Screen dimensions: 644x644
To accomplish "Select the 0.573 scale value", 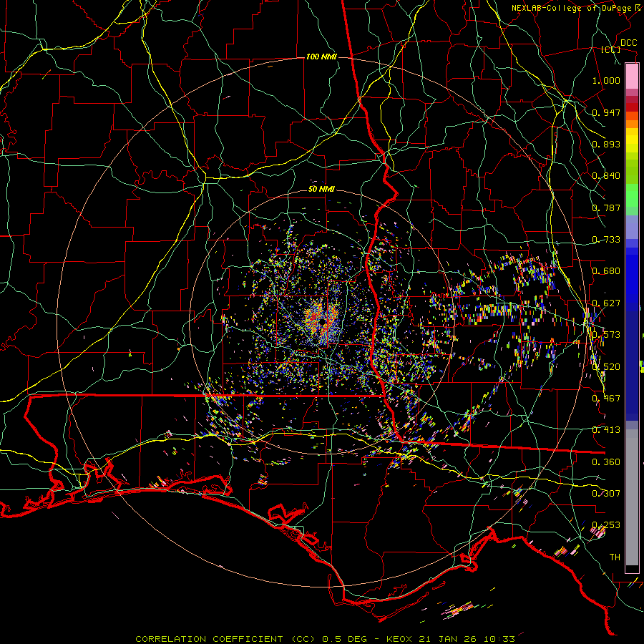I will 606,335.
